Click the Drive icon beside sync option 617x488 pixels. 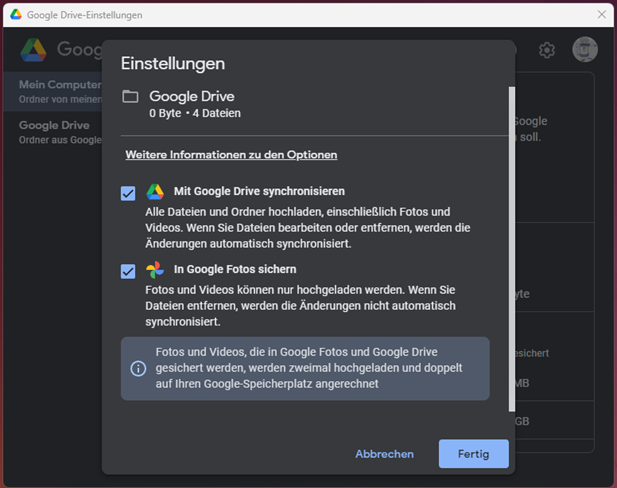click(155, 192)
